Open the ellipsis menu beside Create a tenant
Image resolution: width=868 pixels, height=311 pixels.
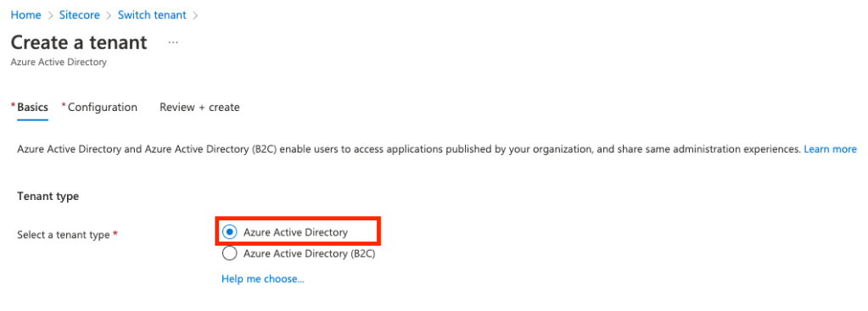[x=173, y=42]
